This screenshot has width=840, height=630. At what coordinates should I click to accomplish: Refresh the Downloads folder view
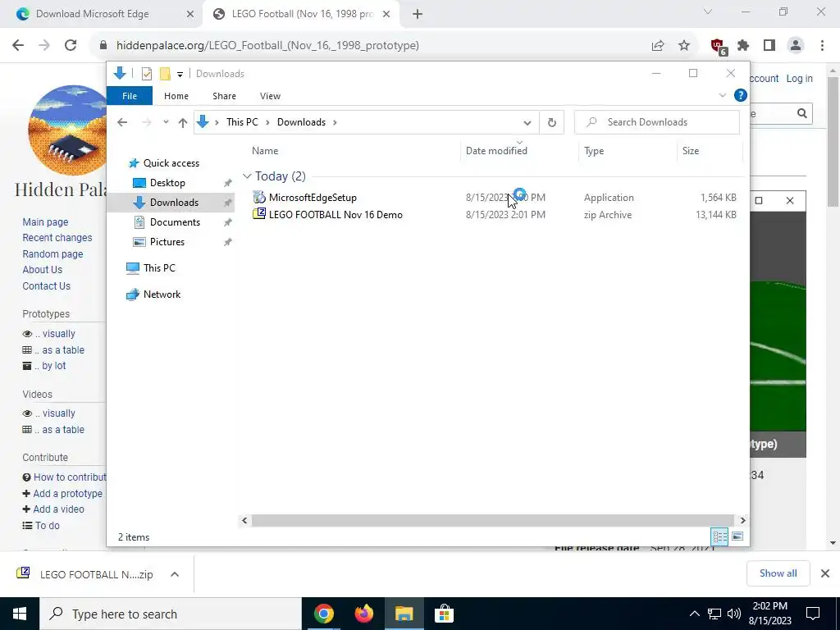(x=552, y=123)
